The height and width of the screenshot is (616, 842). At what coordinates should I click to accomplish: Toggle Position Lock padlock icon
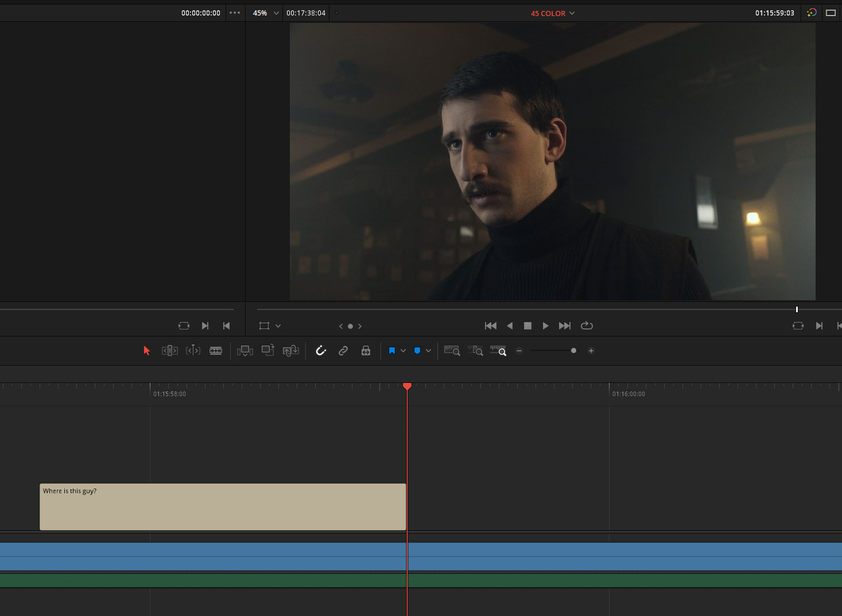pyautogui.click(x=366, y=351)
